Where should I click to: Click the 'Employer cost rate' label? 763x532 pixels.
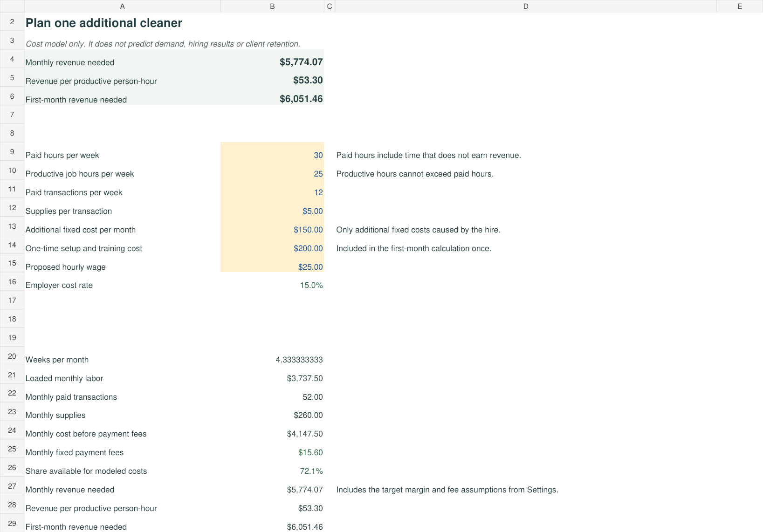[59, 285]
